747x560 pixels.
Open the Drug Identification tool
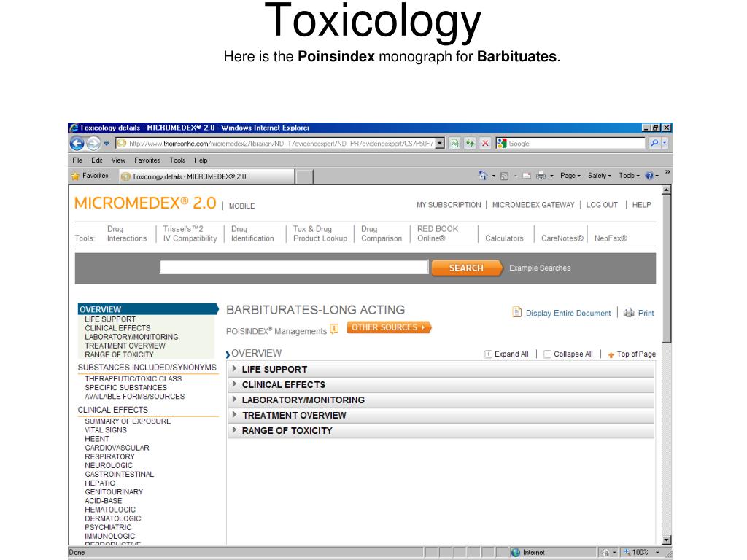tap(252, 233)
